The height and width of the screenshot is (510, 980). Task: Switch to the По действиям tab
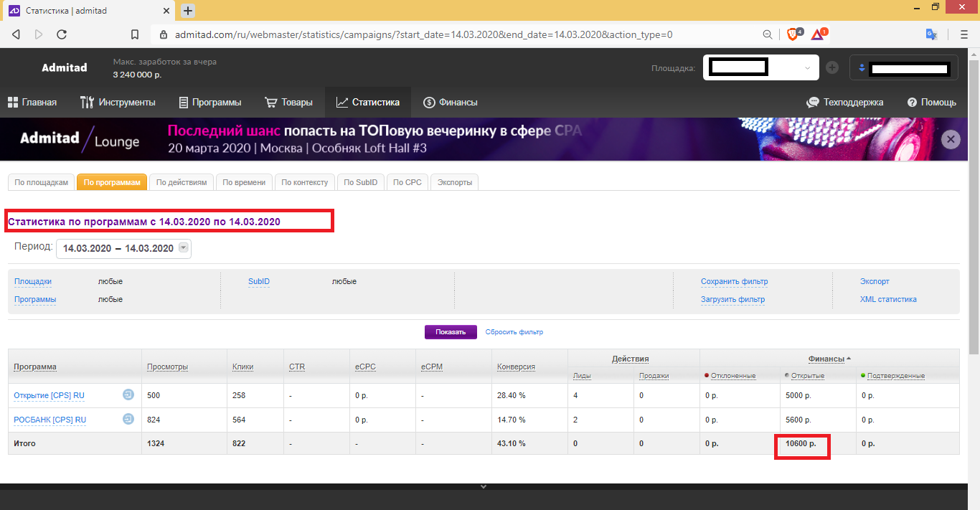tap(182, 182)
